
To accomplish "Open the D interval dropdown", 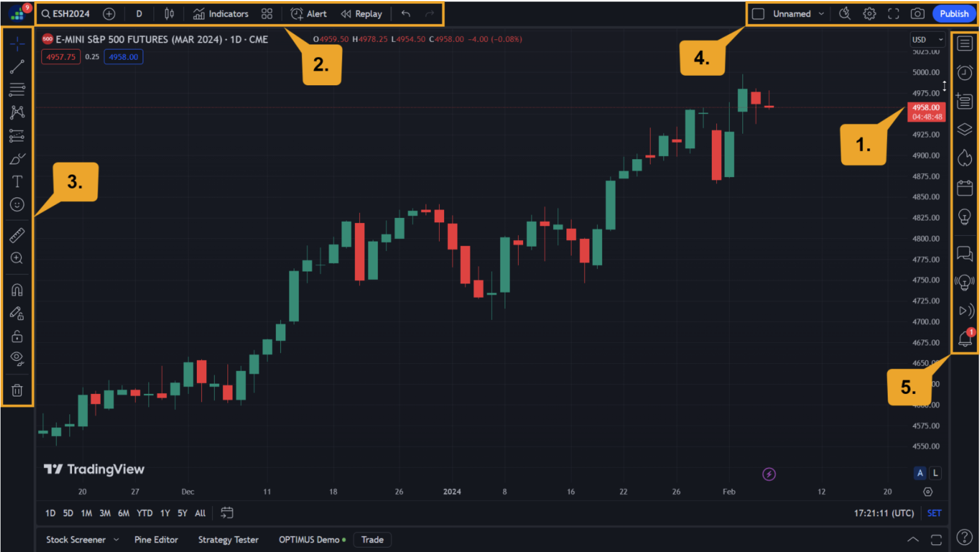I will coord(139,13).
